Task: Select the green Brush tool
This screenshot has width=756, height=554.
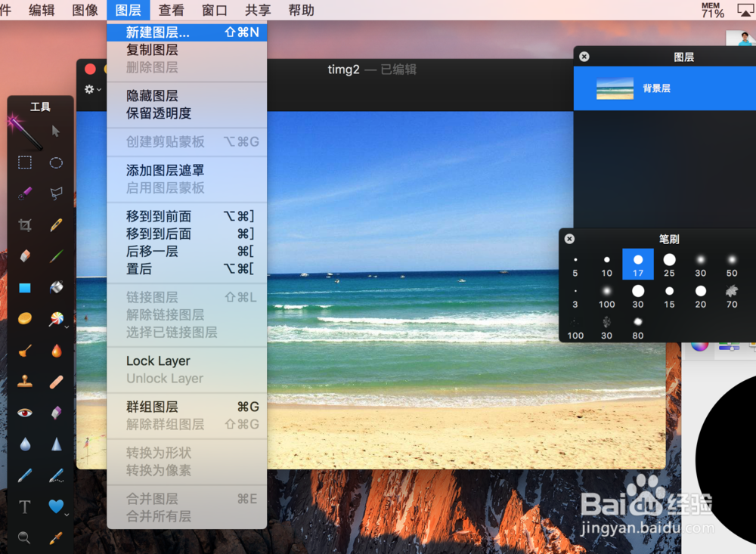Action: tap(56, 255)
